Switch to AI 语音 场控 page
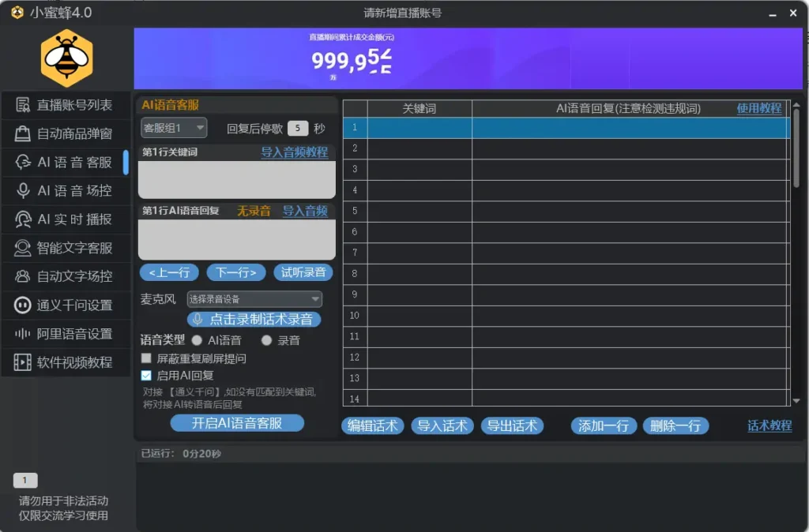The width and height of the screenshot is (809, 532). pyautogui.click(x=66, y=191)
